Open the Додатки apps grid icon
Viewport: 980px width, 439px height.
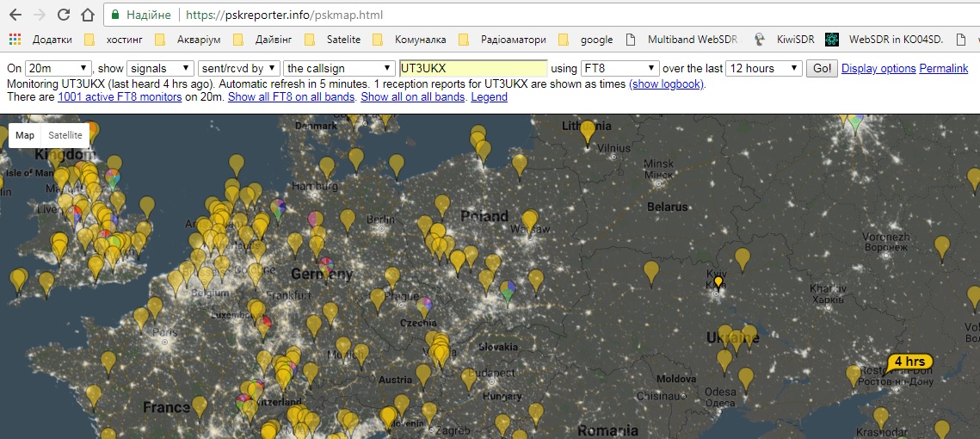pyautogui.click(x=15, y=39)
